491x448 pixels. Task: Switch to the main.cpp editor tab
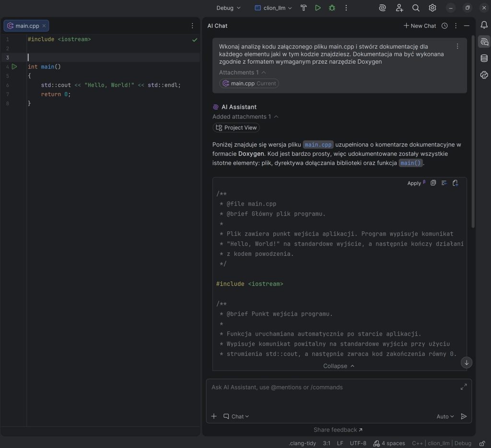point(27,26)
